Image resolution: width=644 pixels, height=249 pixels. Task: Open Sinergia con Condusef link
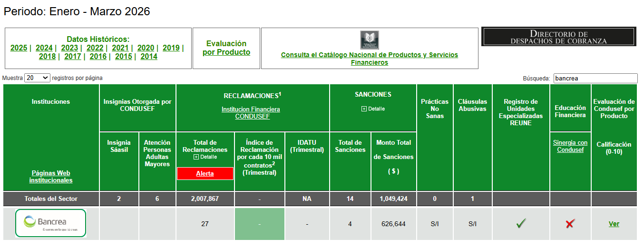[x=570, y=146]
